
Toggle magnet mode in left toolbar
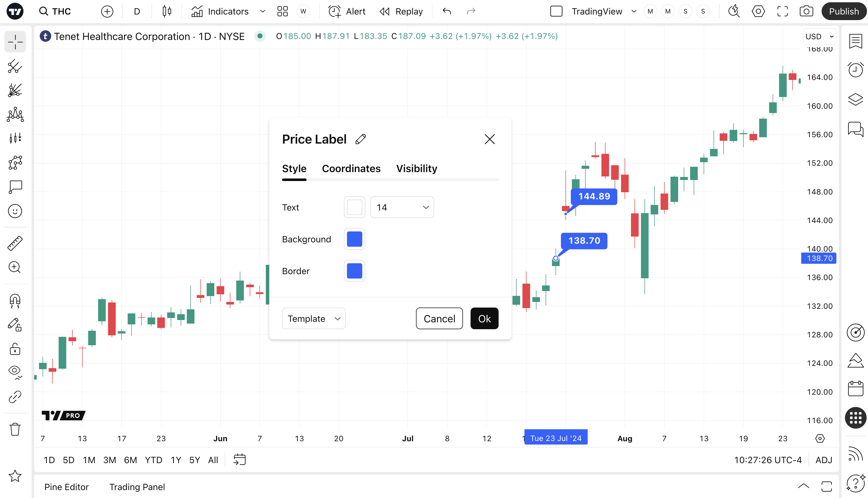point(15,301)
